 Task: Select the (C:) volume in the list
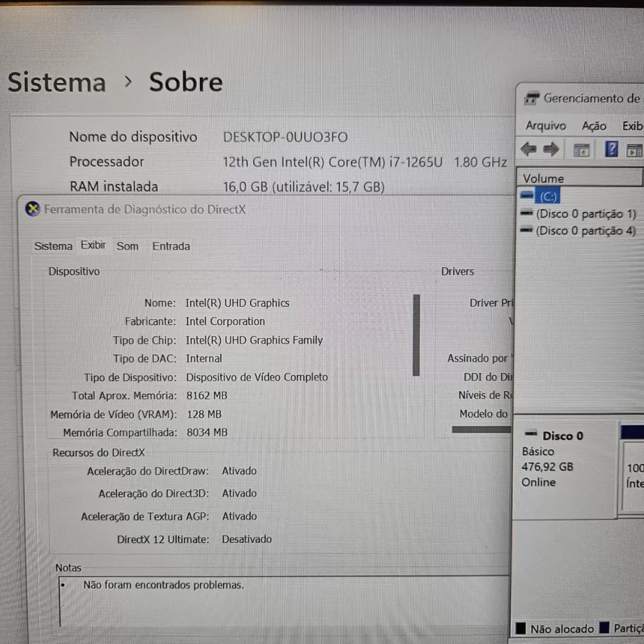548,196
